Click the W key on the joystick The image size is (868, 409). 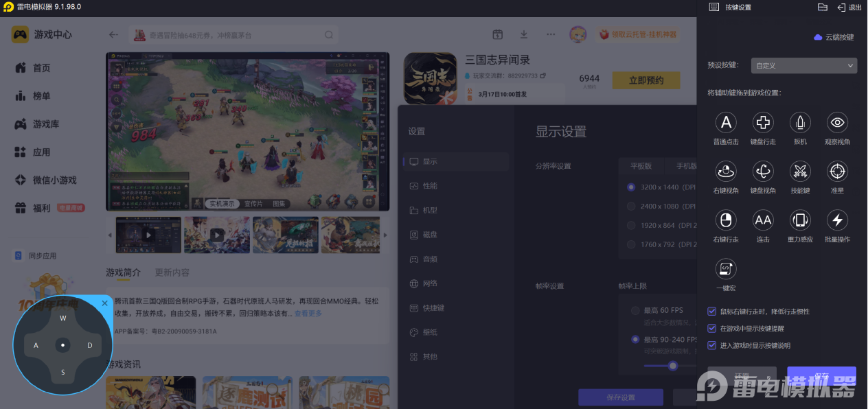tap(62, 318)
